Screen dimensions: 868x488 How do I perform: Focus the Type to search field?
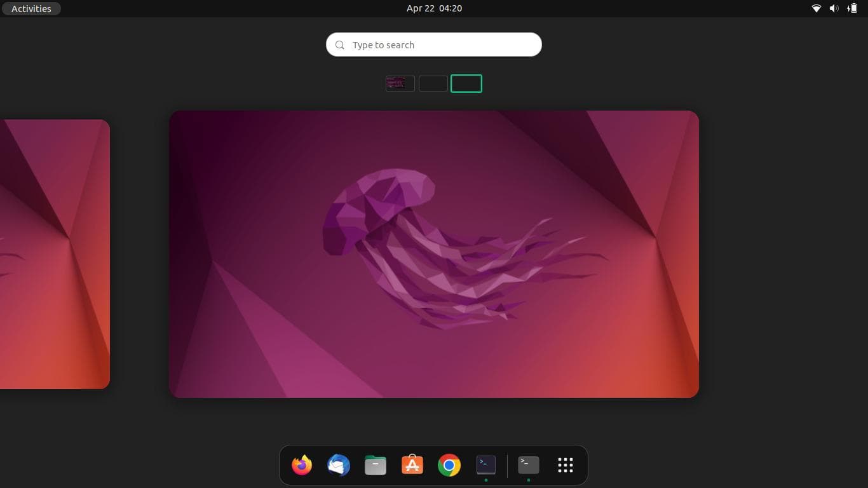pos(438,44)
